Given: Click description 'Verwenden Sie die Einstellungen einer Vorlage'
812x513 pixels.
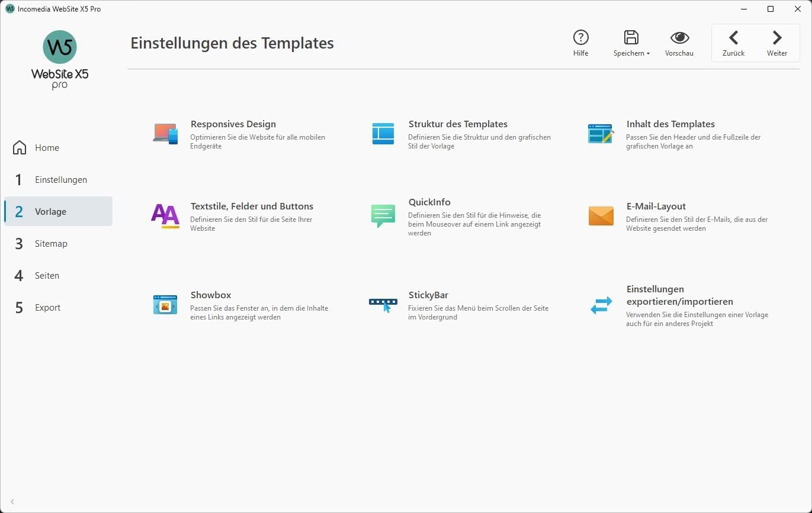Looking at the screenshot, I should (x=697, y=319).
